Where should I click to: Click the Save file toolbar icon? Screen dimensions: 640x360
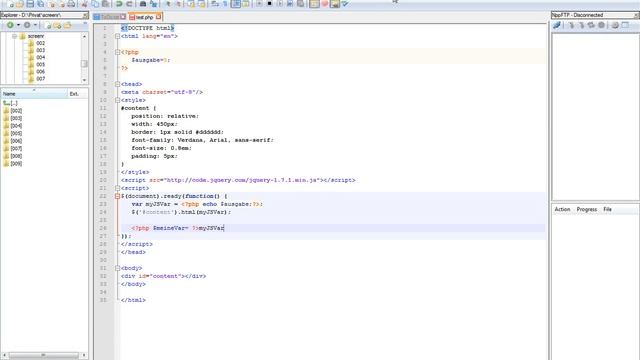click(30, 4)
